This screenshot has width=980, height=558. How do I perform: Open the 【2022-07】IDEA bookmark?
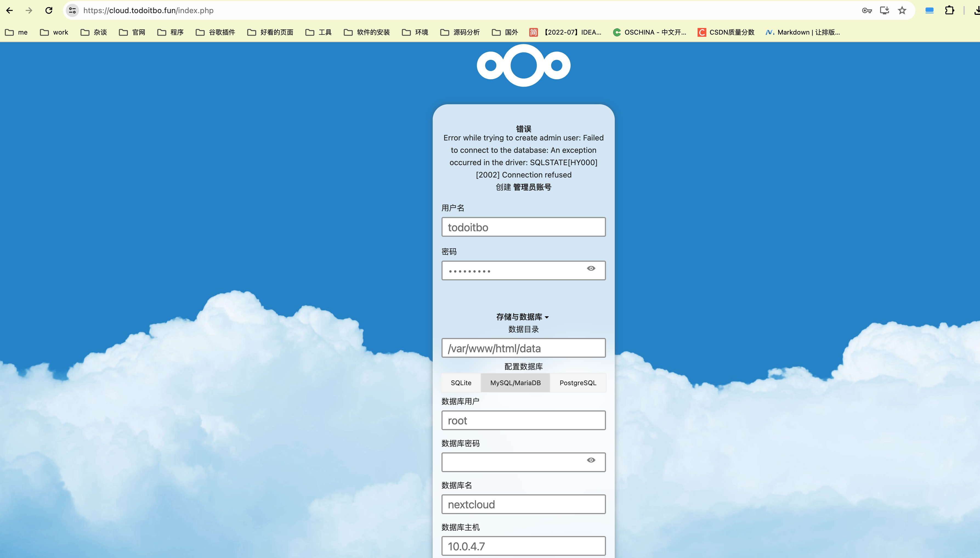coord(566,32)
